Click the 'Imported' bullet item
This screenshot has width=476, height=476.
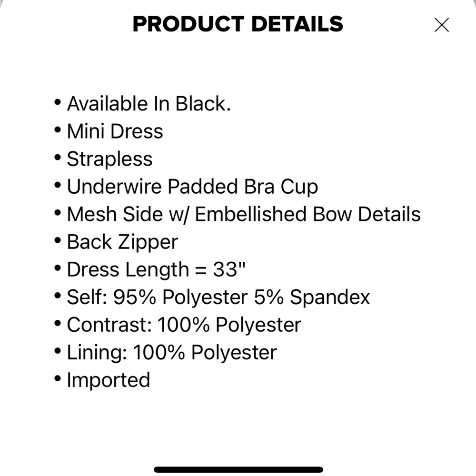(108, 380)
